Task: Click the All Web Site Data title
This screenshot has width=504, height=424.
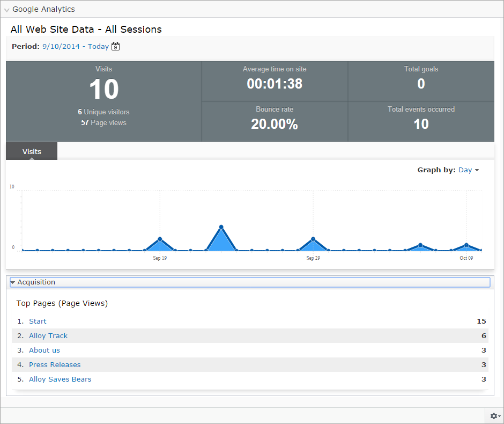Action: pyautogui.click(x=86, y=30)
